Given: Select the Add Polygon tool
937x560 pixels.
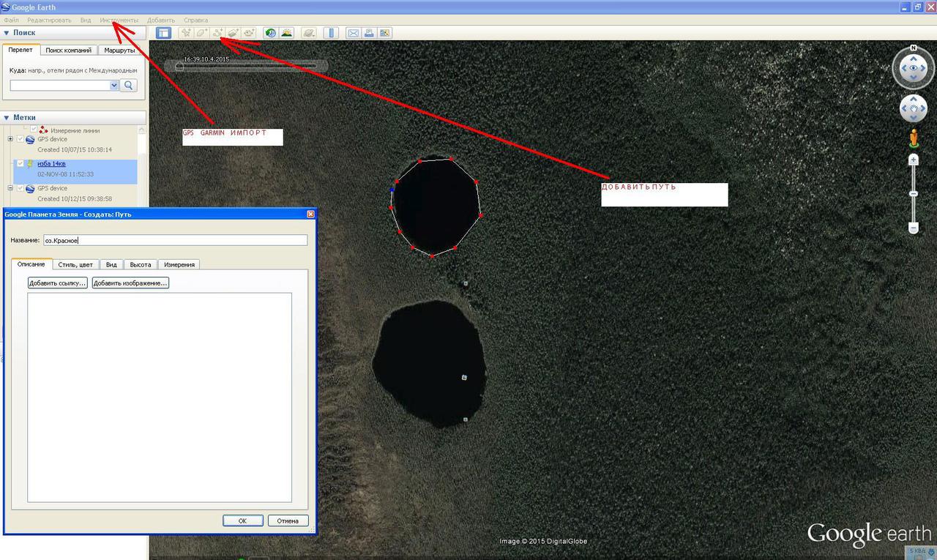Looking at the screenshot, I should pos(201,33).
